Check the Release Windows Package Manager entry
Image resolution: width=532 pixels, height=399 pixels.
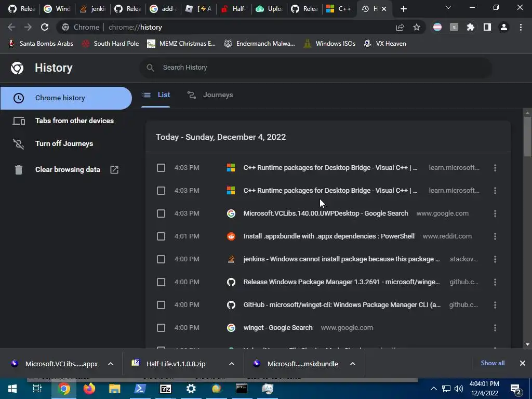pos(161,282)
